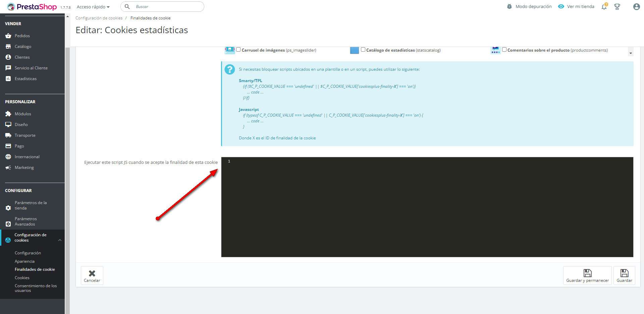Click inside the JS script code editor
This screenshot has width=644, height=314.
pyautogui.click(x=427, y=207)
